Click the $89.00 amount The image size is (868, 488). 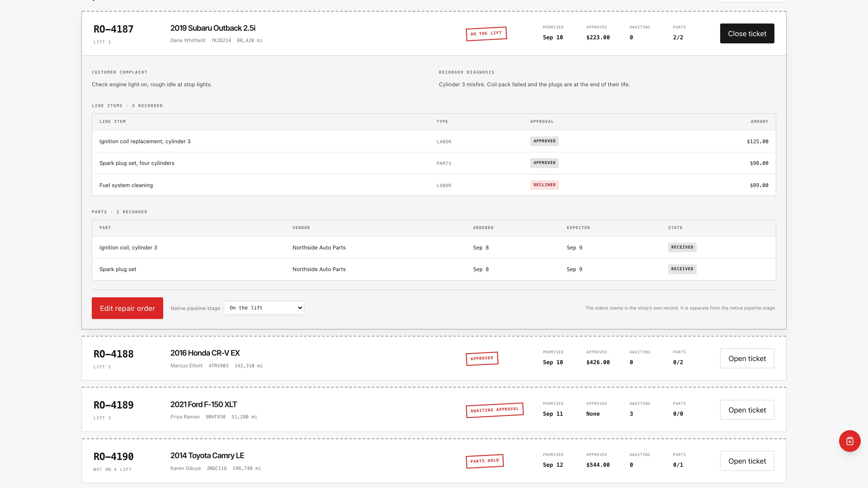click(x=759, y=185)
